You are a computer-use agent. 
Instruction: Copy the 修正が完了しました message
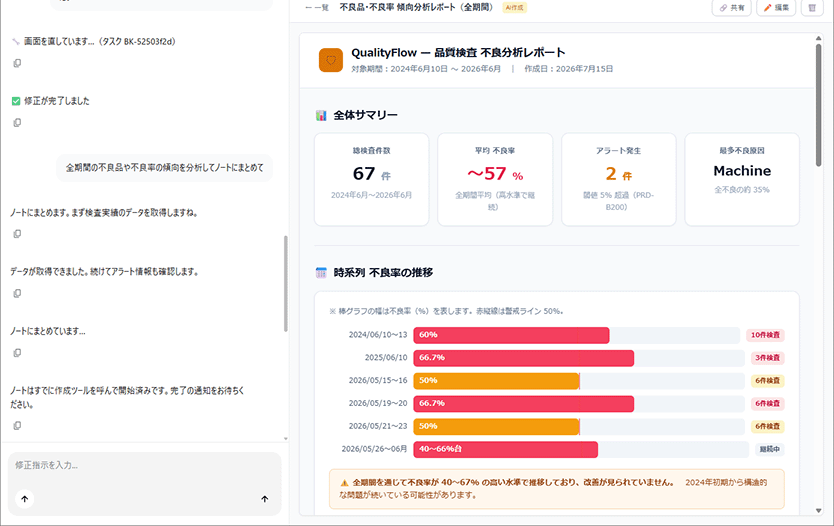point(17,123)
